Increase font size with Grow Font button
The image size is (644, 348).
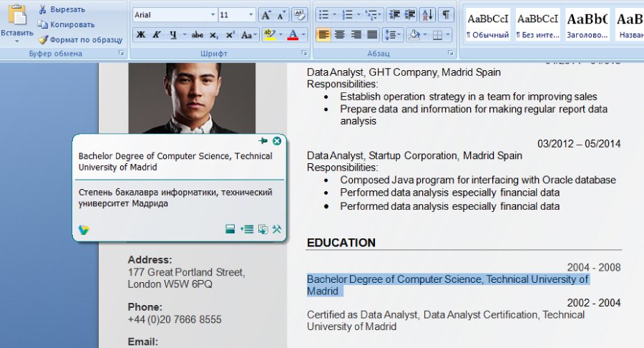(x=266, y=15)
